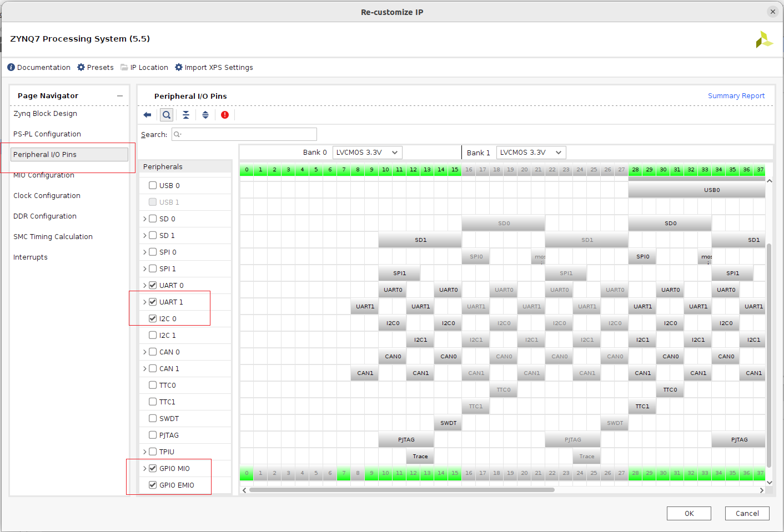
Task: Click the OK button
Action: coord(689,513)
